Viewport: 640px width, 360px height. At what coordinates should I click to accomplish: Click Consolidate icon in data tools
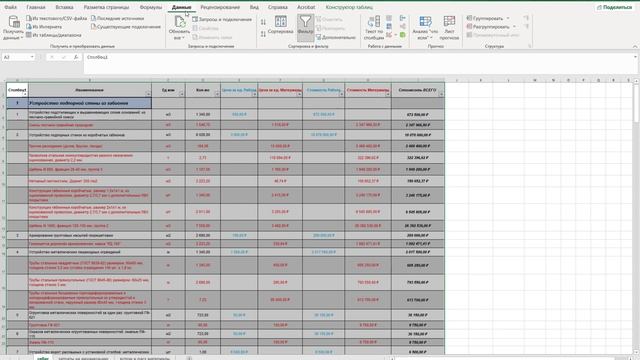point(403,18)
